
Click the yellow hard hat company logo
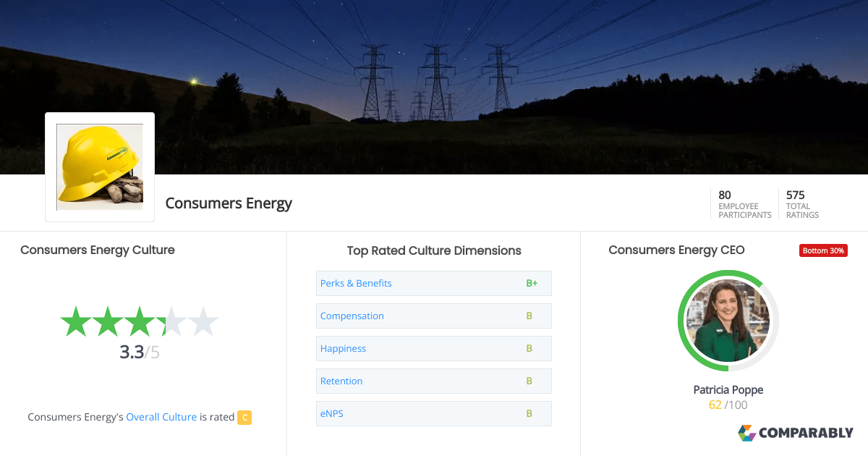pos(99,166)
